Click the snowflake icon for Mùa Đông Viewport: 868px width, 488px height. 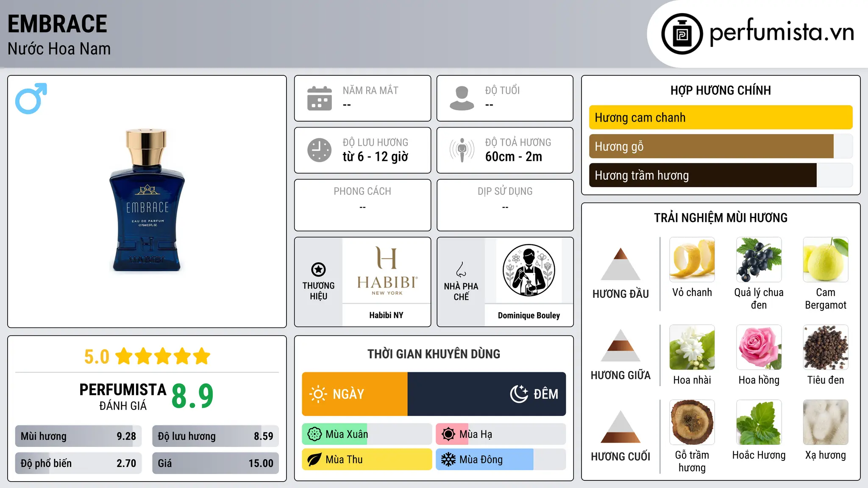448,460
